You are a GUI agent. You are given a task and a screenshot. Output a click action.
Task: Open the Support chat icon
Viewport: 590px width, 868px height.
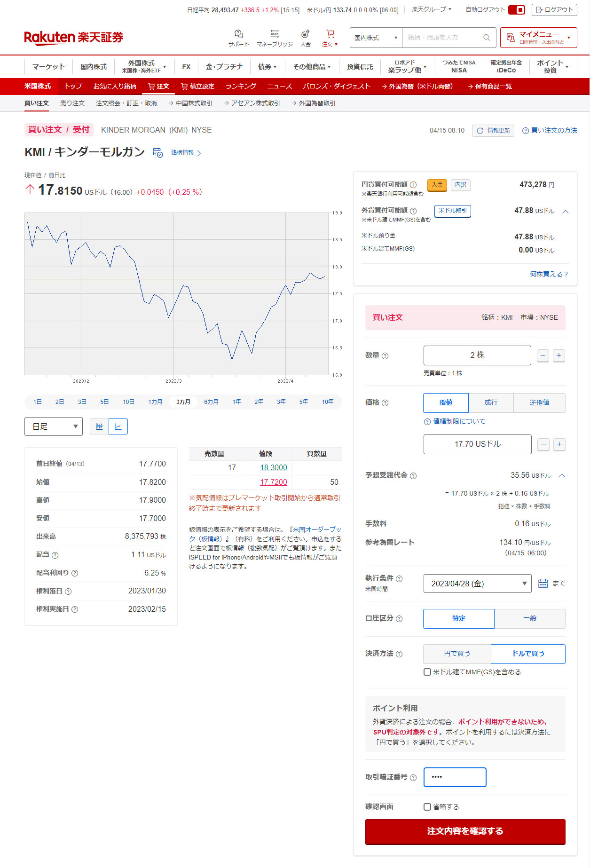pyautogui.click(x=238, y=34)
